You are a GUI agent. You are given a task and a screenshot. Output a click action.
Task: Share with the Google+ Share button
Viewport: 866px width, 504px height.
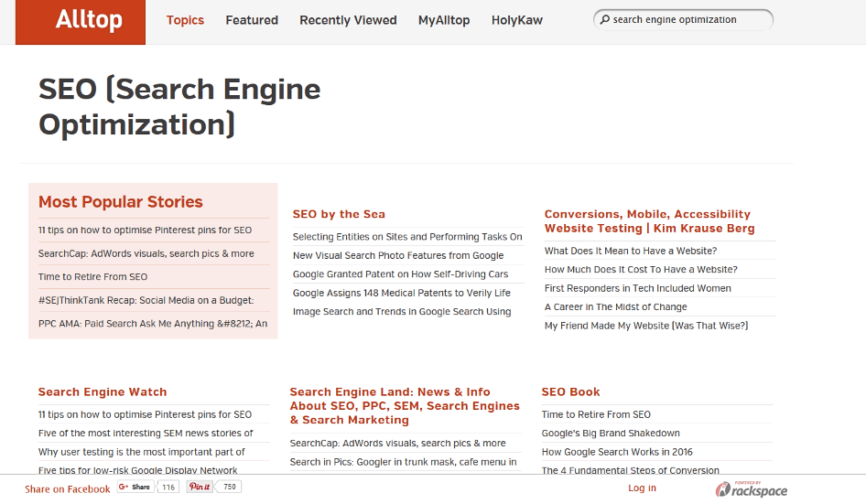click(x=135, y=487)
